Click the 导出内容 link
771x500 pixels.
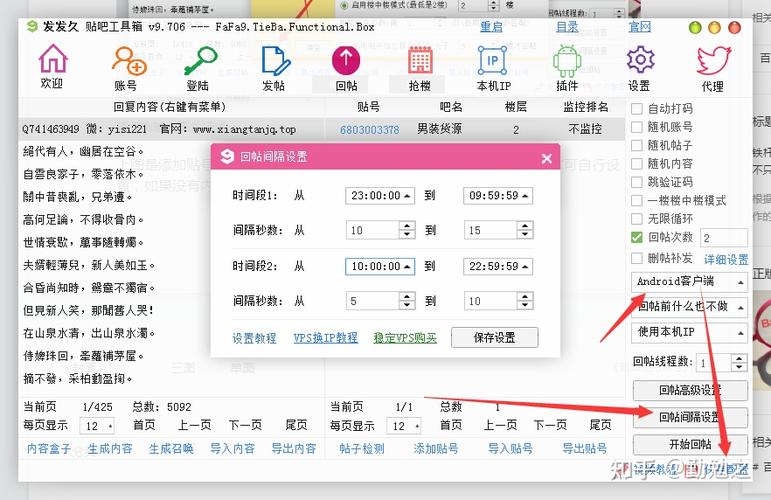click(x=294, y=449)
